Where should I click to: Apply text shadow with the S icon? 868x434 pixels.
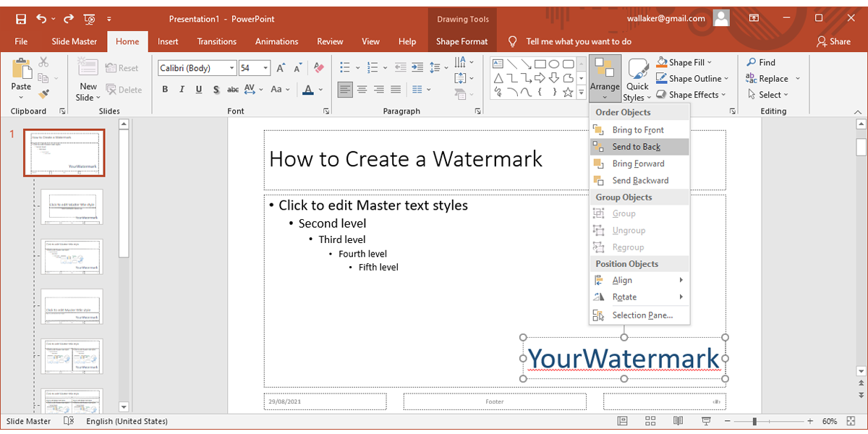coord(216,90)
